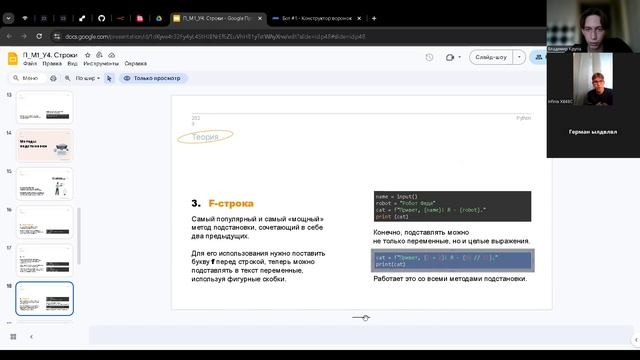Check the cloud save status icon

(111, 55)
